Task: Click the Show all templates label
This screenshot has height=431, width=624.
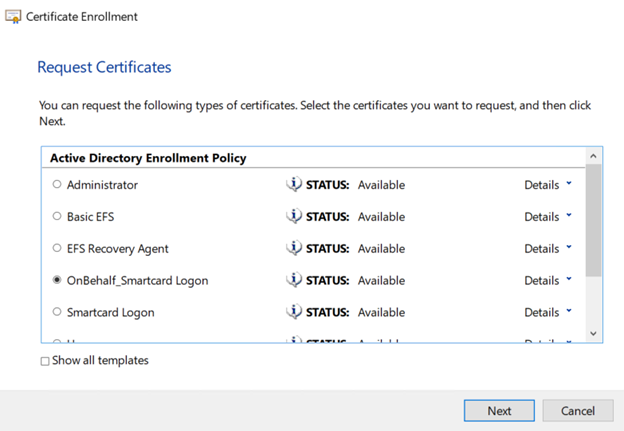Action: click(100, 360)
